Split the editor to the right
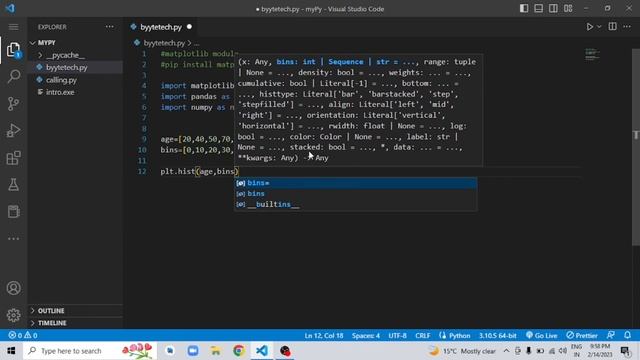The height and width of the screenshot is (360, 640). pos(612,27)
